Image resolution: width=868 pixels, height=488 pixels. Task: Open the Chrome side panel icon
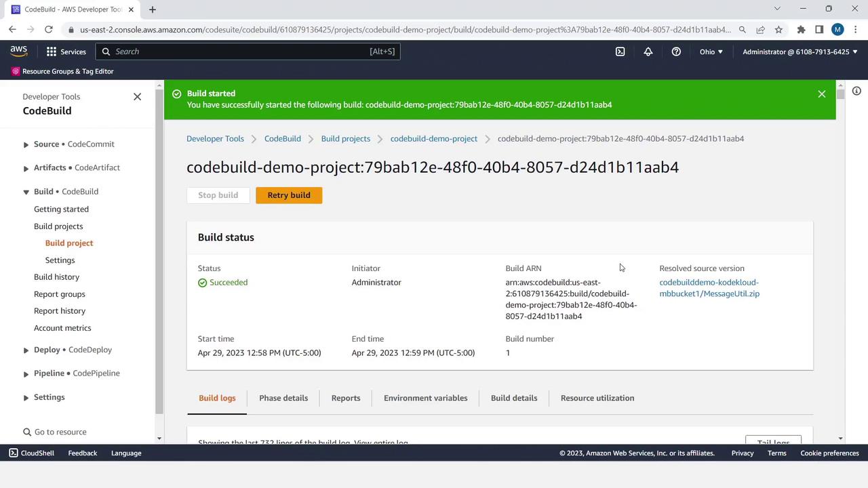819,29
